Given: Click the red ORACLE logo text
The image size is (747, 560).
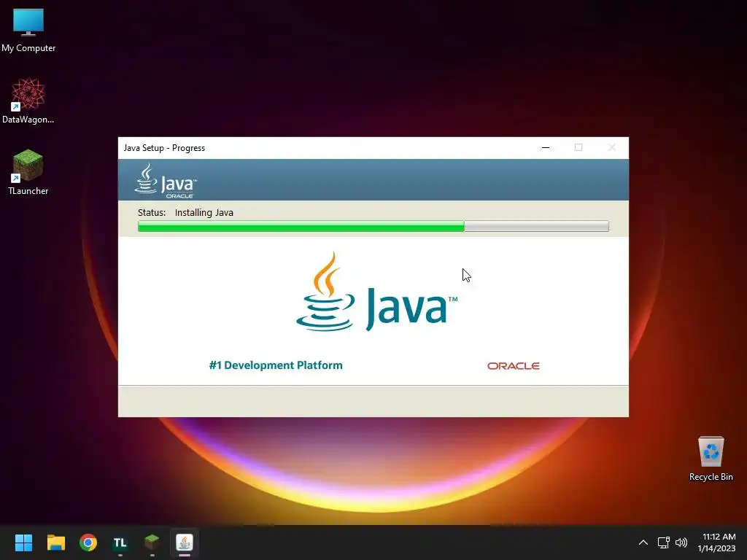Looking at the screenshot, I should point(513,366).
